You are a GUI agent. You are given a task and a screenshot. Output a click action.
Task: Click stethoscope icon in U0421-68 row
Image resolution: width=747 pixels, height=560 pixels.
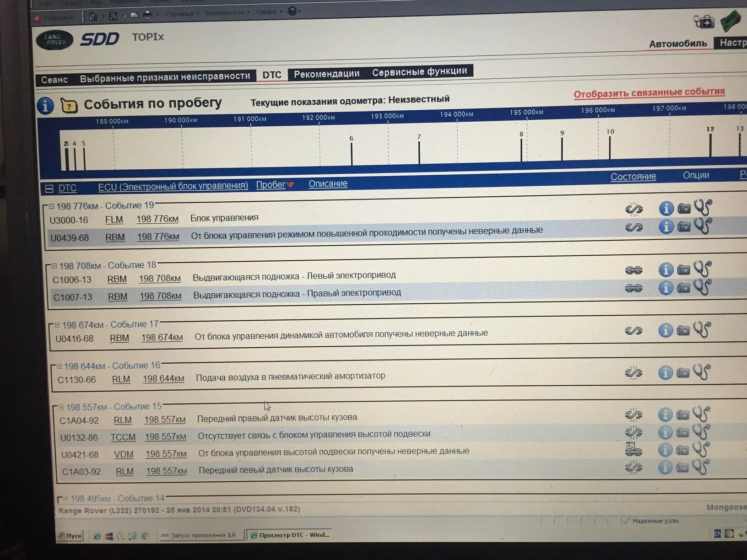pyautogui.click(x=701, y=449)
